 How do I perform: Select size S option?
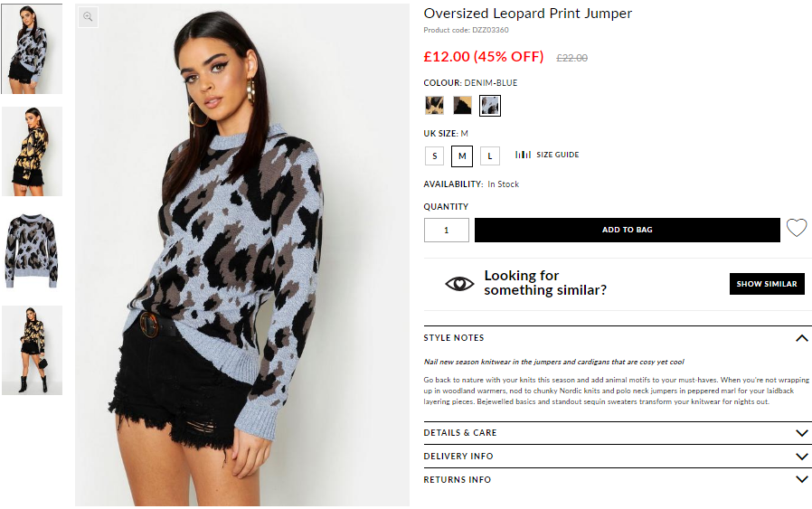[434, 156]
